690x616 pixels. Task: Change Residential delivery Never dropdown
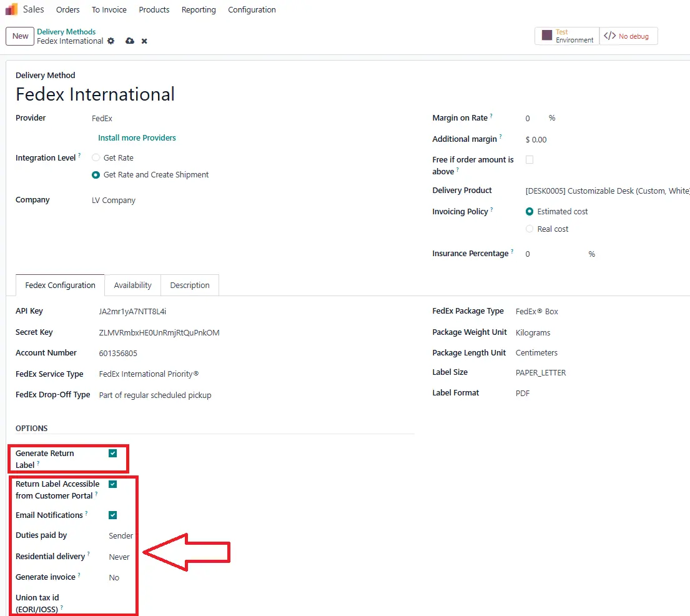tap(119, 557)
